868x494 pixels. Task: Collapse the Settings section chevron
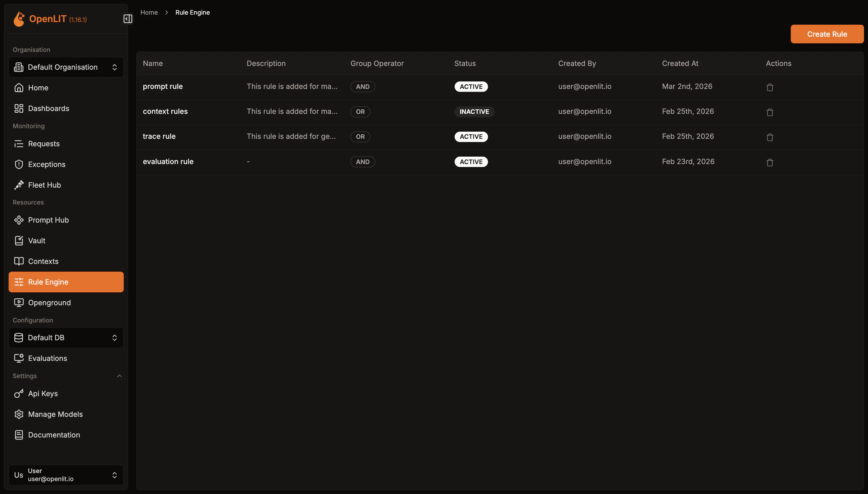119,376
